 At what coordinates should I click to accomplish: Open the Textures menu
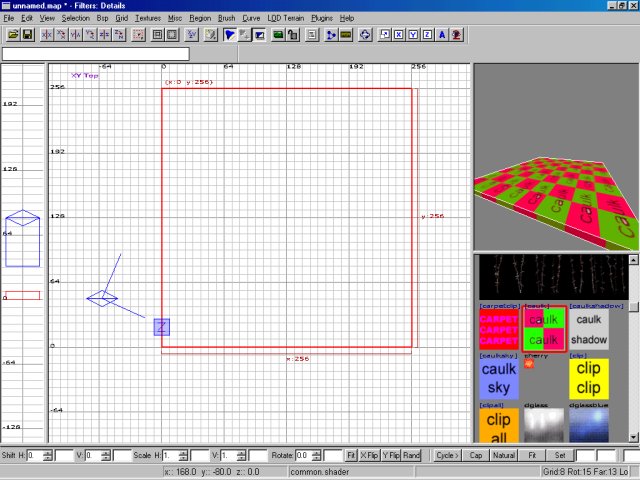tap(147, 18)
